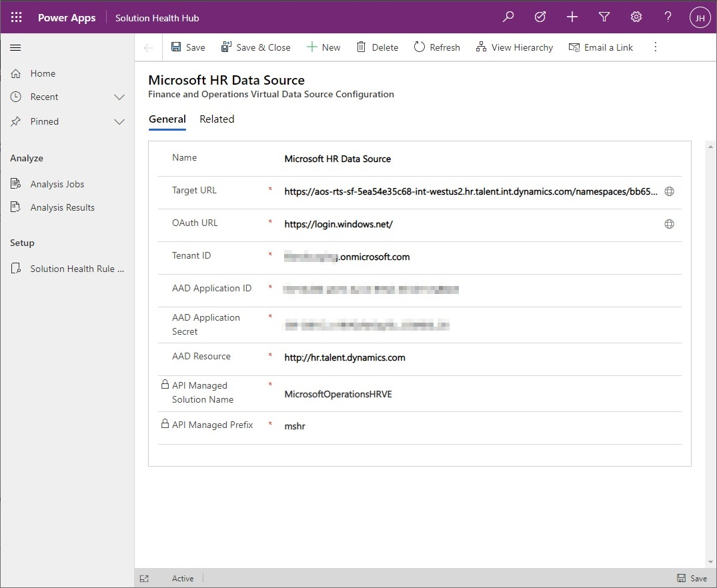Click the Delete command
The image size is (717, 588).
coord(378,47)
